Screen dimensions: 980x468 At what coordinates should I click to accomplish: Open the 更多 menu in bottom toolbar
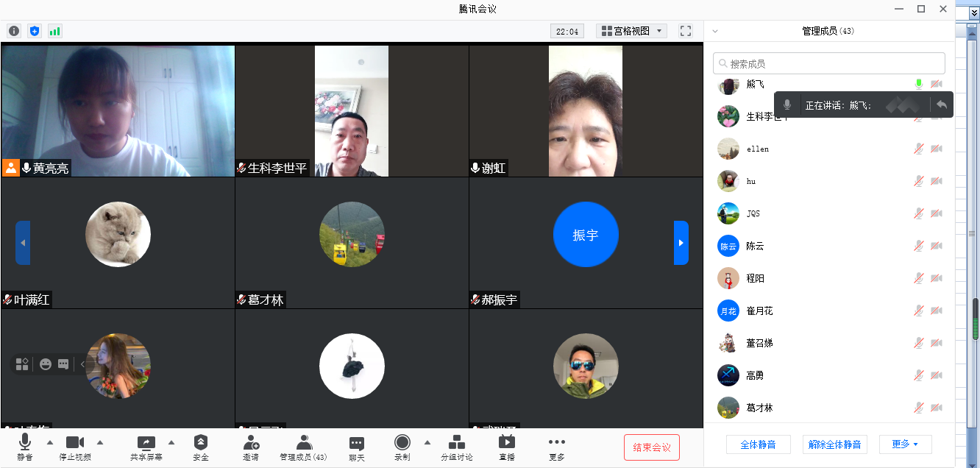click(556, 442)
